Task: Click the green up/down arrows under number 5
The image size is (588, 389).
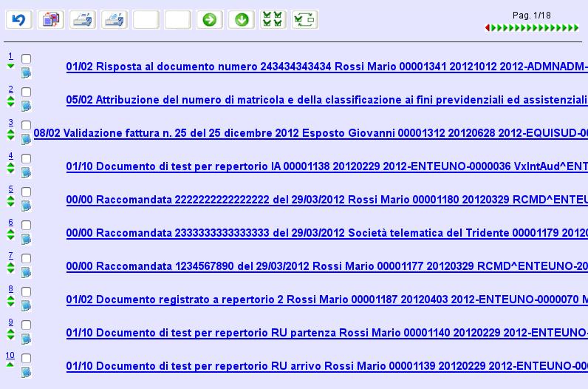Action: (x=10, y=201)
